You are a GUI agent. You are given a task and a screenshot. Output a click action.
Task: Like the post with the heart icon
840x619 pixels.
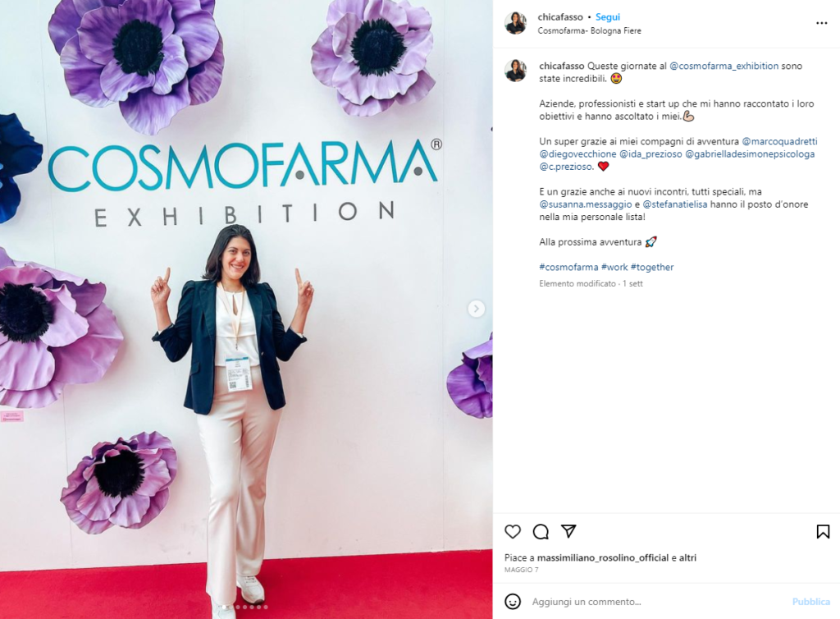(x=513, y=532)
